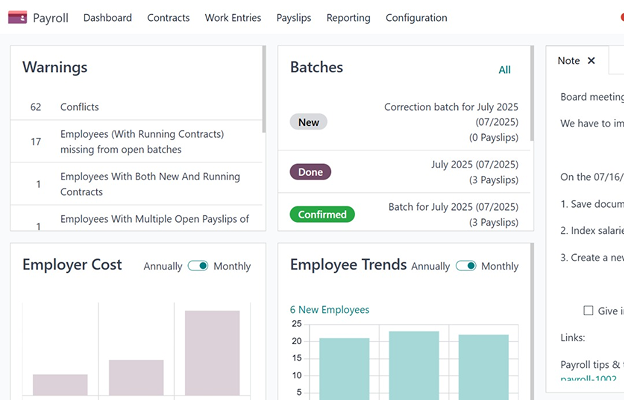
Task: Click the tallest Employer Cost bar
Action: pos(212,352)
